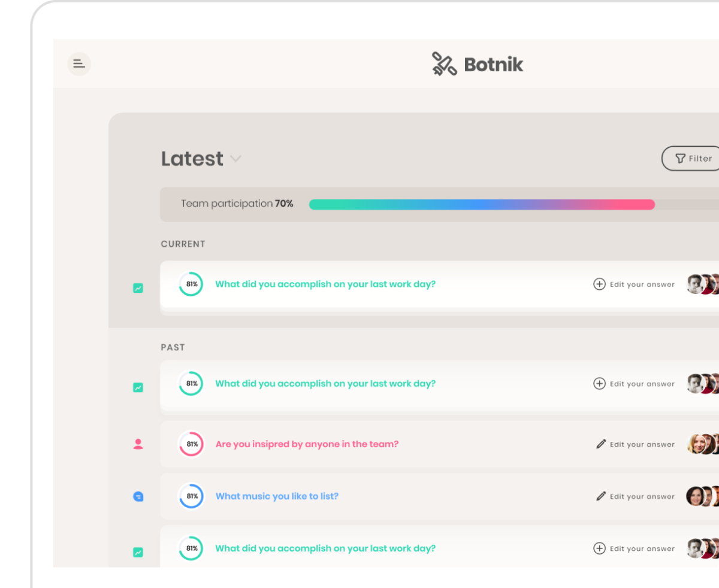Click the blue 81% progress ring

(x=191, y=496)
